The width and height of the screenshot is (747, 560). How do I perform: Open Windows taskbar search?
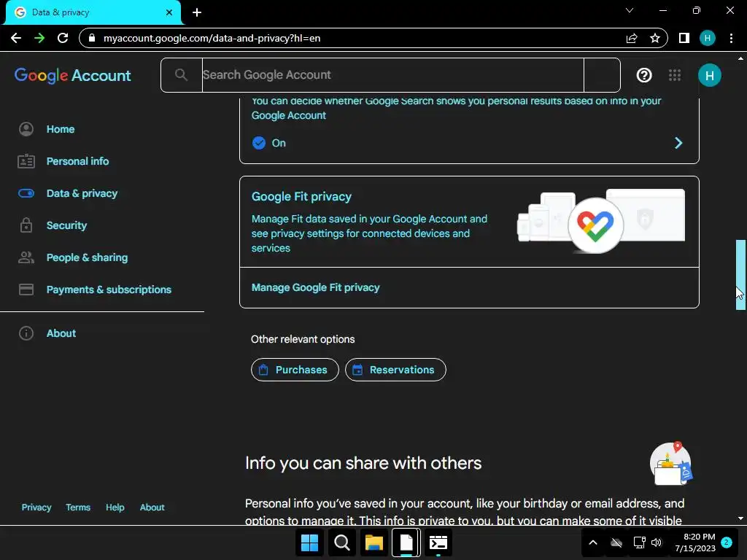(x=341, y=542)
